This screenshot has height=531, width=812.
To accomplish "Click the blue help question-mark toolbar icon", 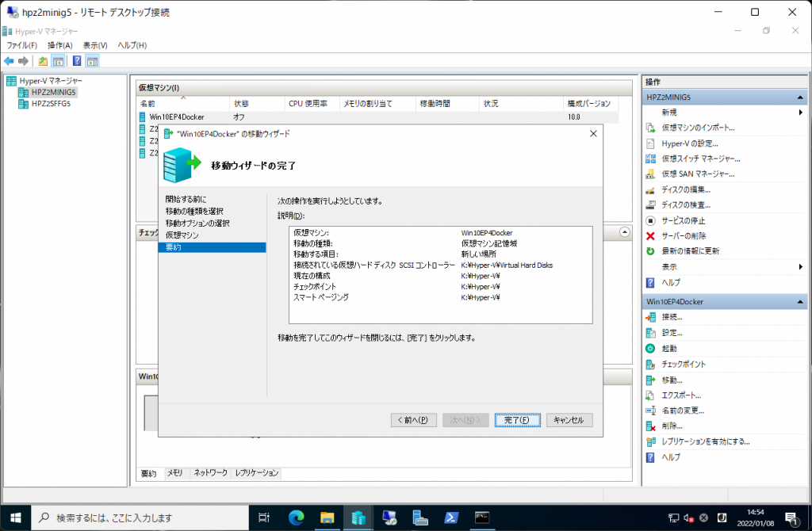I will [x=77, y=61].
